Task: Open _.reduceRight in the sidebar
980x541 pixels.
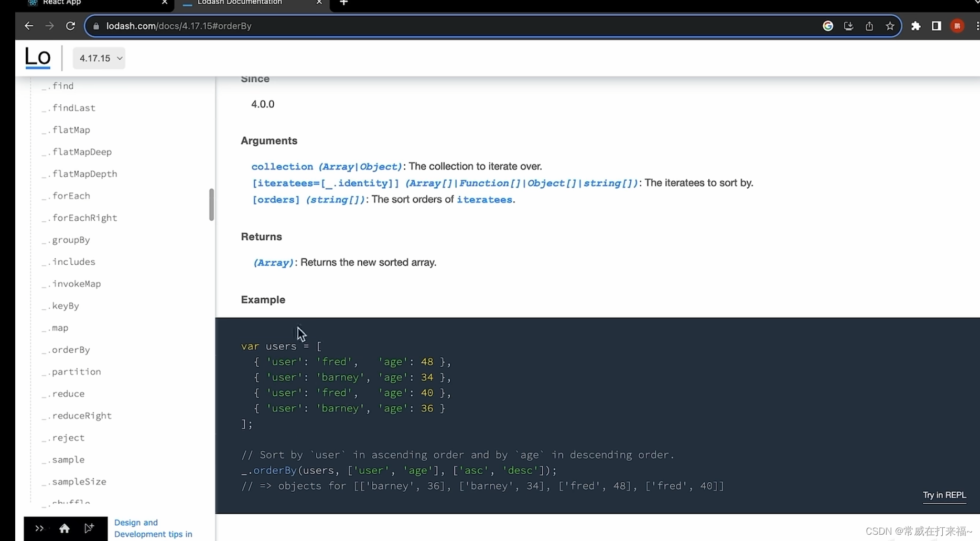Action: 77,416
